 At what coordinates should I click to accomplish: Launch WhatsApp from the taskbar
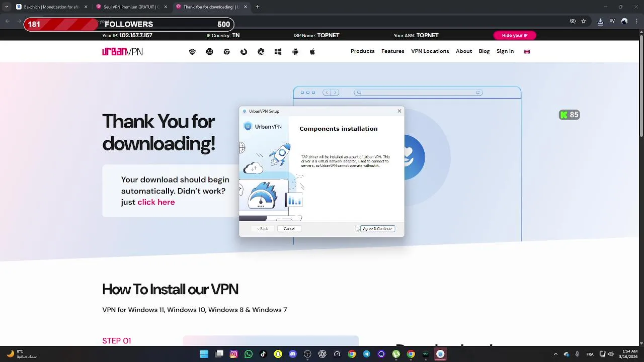click(x=249, y=354)
